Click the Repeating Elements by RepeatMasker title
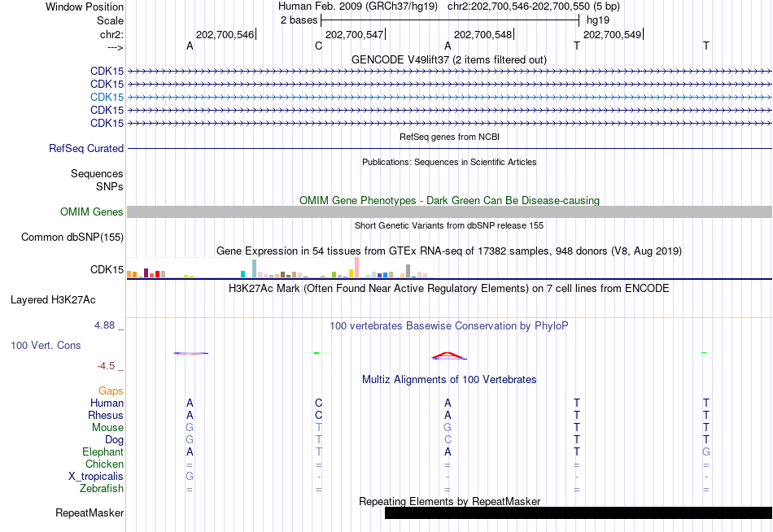Screen dimensions: 773x532 point(449,501)
